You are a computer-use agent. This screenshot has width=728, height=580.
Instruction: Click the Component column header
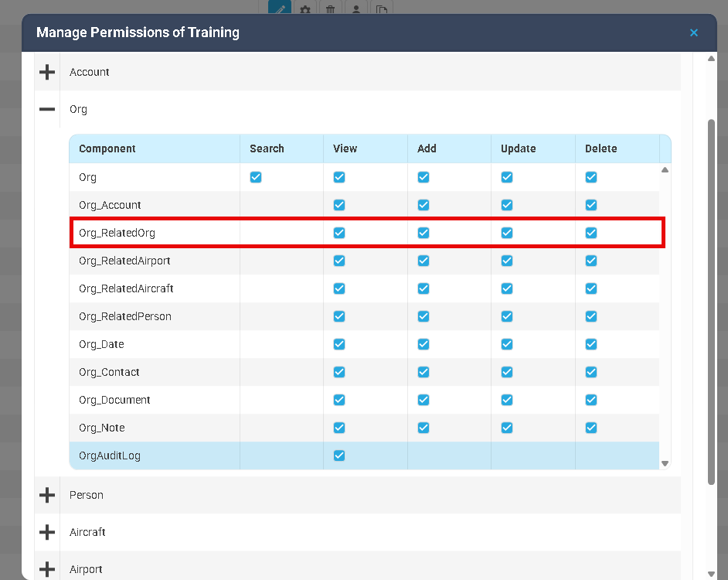(x=107, y=148)
